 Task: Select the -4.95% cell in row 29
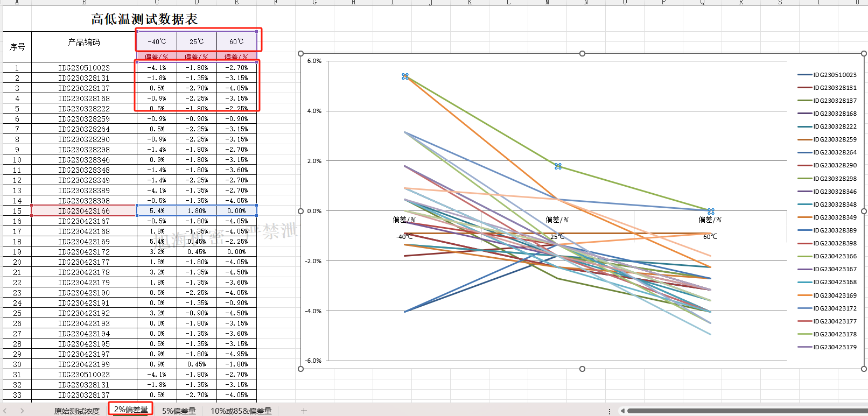click(x=236, y=354)
